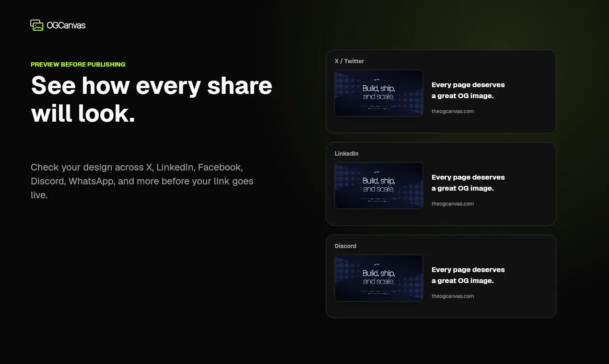This screenshot has width=609, height=364.
Task: Open the OG image thumbnail in Discord card
Action: click(x=379, y=278)
